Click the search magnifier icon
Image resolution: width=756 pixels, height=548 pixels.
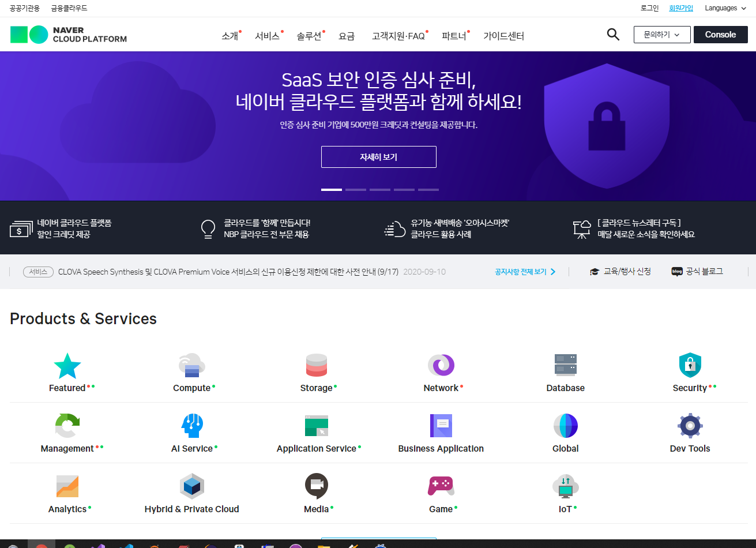coord(613,35)
